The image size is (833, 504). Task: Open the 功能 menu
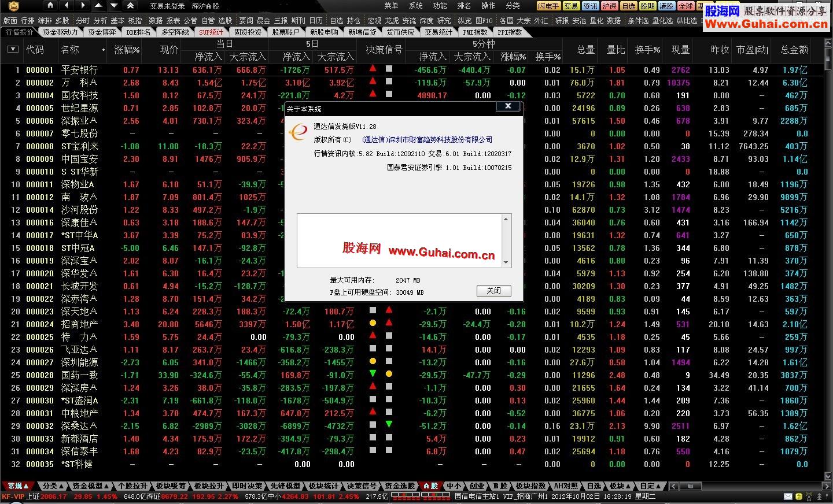[x=440, y=6]
